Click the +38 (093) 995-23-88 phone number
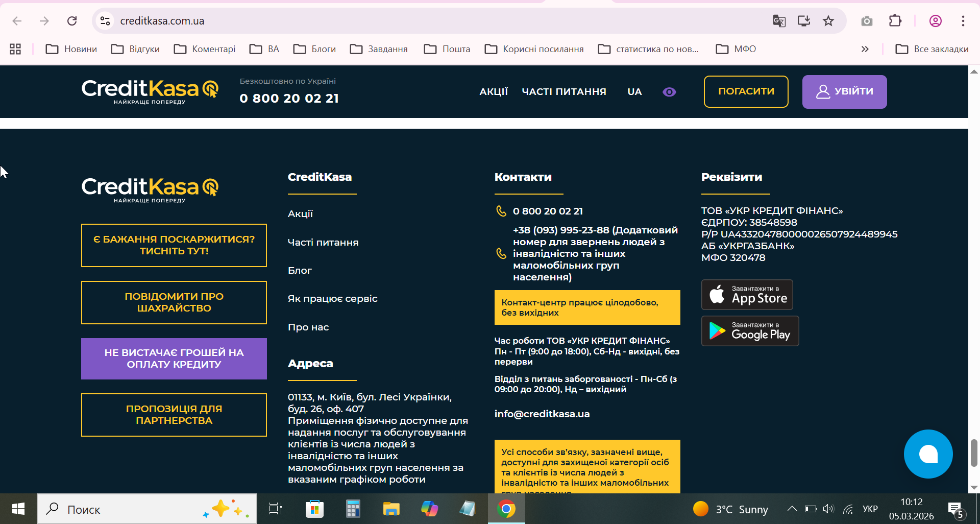 [x=561, y=230]
